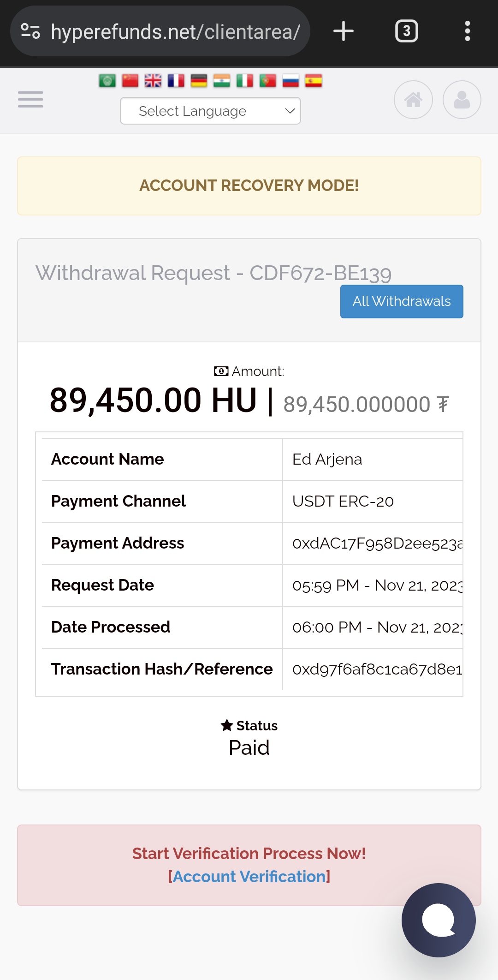Click the 06:00 PM - Nov 21 value

[377, 627]
